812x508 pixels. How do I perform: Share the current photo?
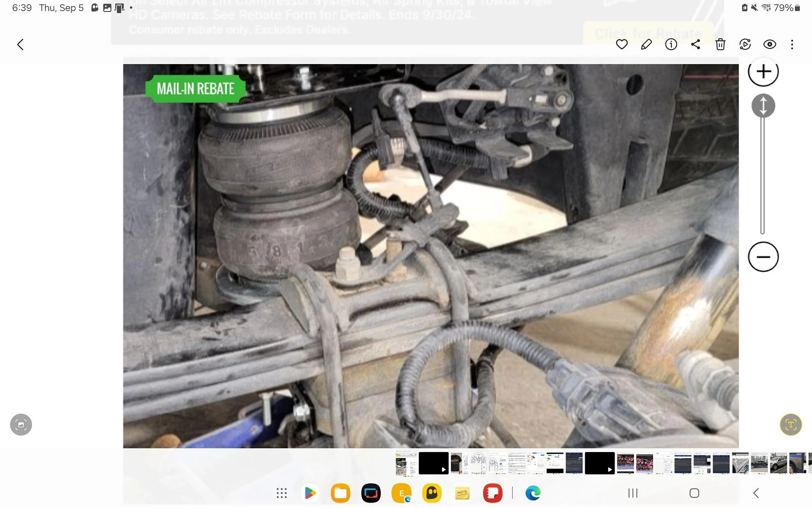click(x=695, y=44)
